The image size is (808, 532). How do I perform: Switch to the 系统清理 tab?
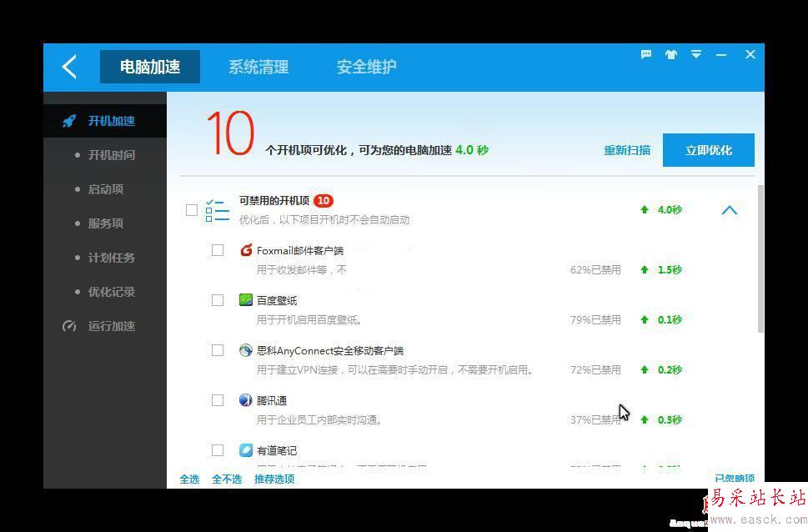[x=258, y=67]
